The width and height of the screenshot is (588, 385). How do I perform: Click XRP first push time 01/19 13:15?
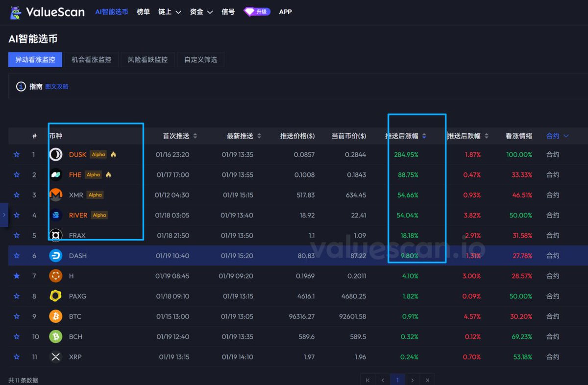tap(174, 357)
